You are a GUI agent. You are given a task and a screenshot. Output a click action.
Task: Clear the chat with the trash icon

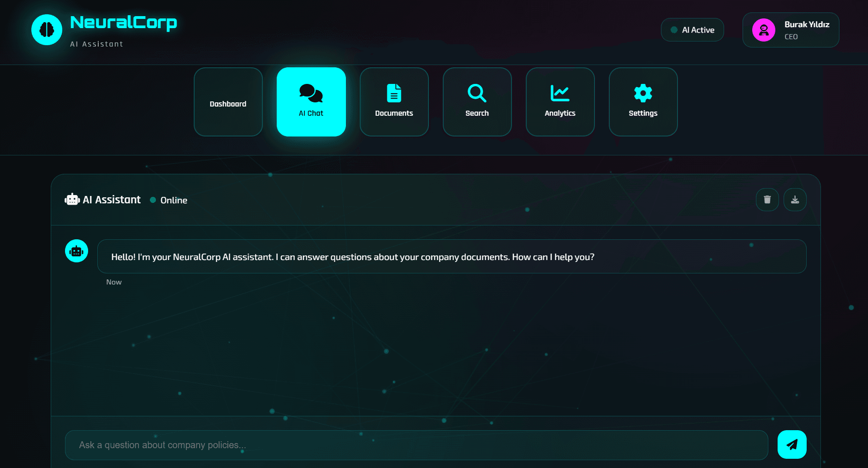(767, 200)
